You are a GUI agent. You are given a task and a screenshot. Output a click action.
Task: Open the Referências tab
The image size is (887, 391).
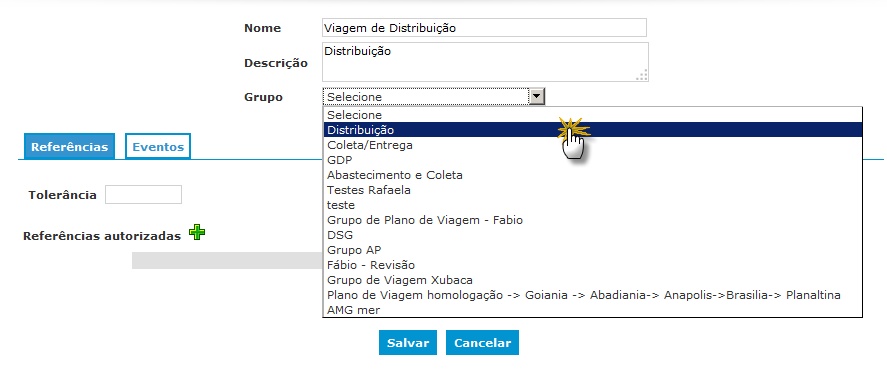[x=70, y=147]
